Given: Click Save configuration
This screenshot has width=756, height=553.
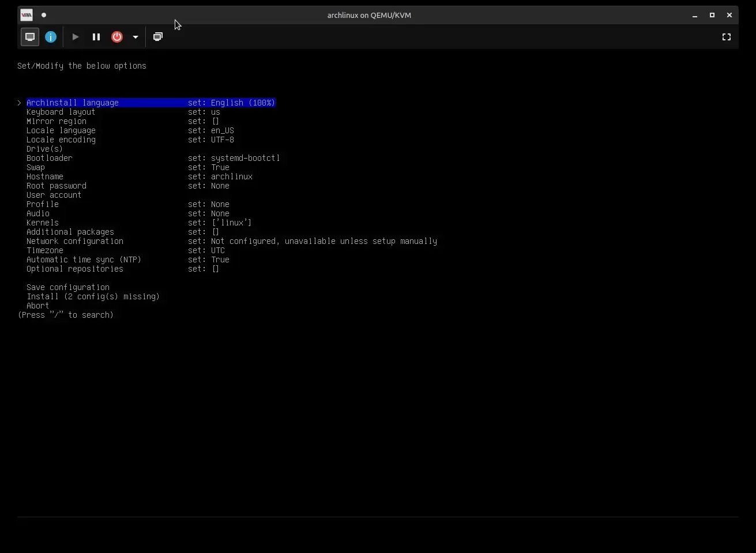Looking at the screenshot, I should (x=67, y=287).
